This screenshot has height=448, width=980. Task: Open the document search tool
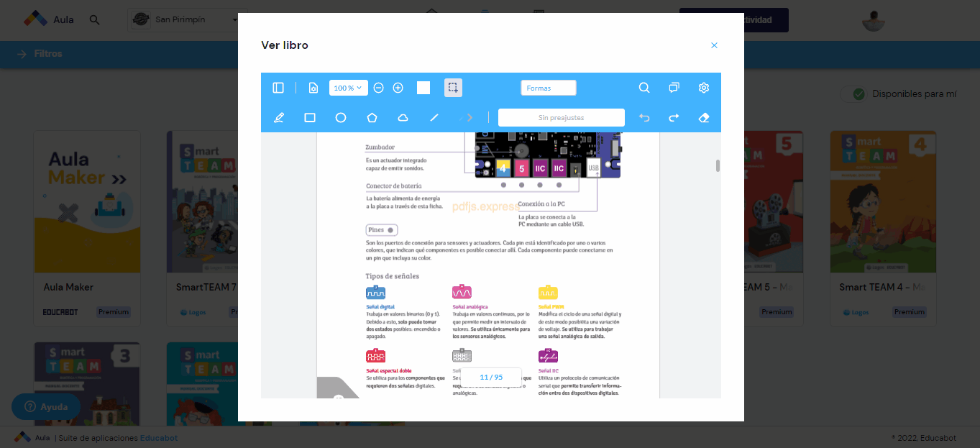click(644, 88)
